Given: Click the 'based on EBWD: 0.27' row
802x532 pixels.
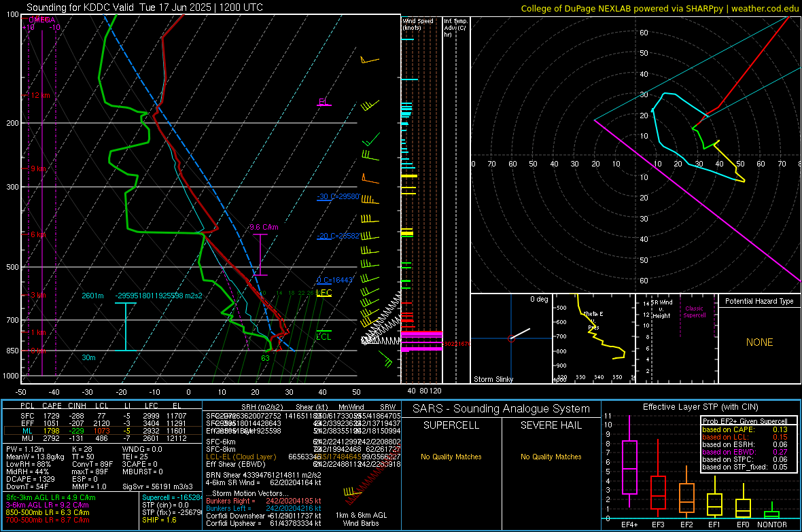Looking at the screenshot, I should tap(745, 452).
